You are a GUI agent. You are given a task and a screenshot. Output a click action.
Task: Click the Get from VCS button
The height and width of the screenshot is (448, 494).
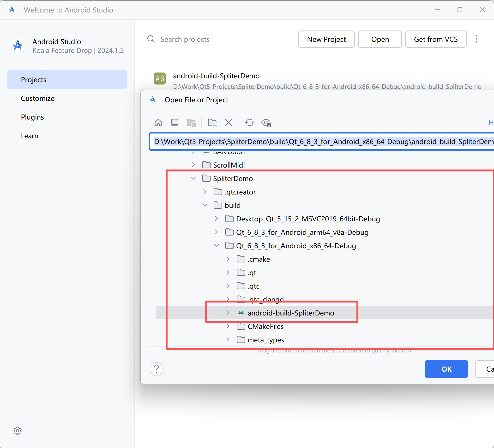(435, 39)
